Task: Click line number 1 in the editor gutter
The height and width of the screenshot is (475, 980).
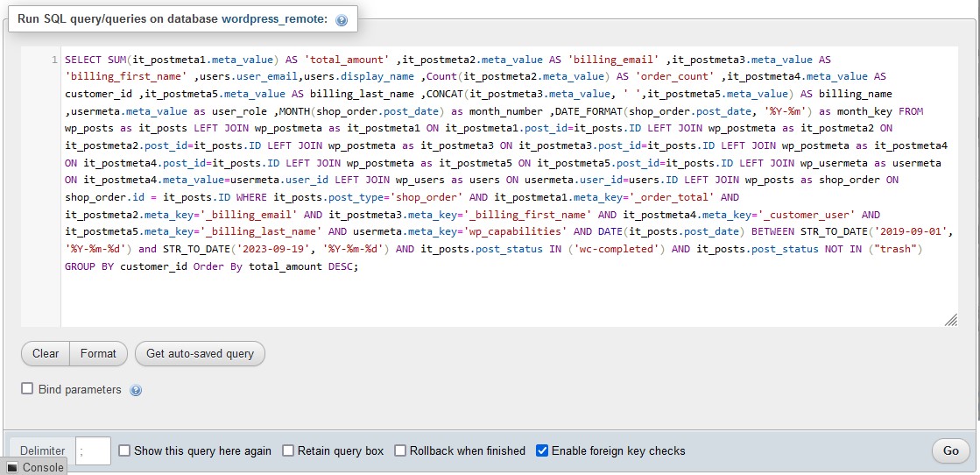Action: coord(55,60)
